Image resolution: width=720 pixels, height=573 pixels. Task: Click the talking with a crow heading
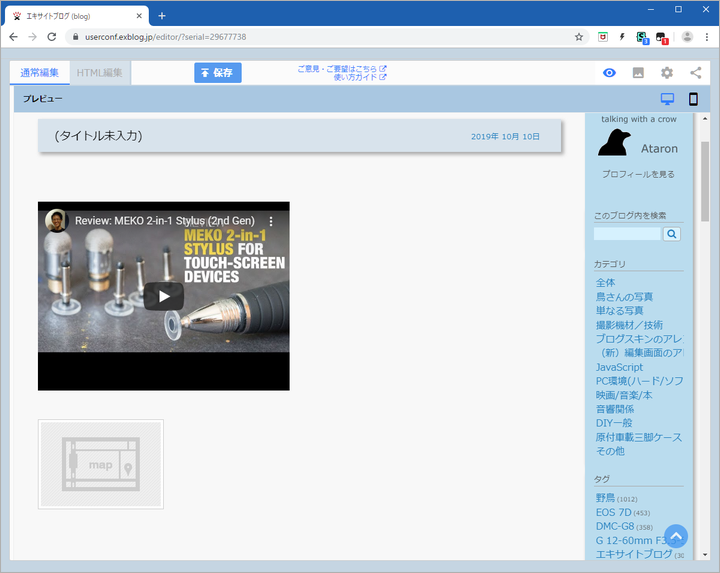tap(639, 119)
